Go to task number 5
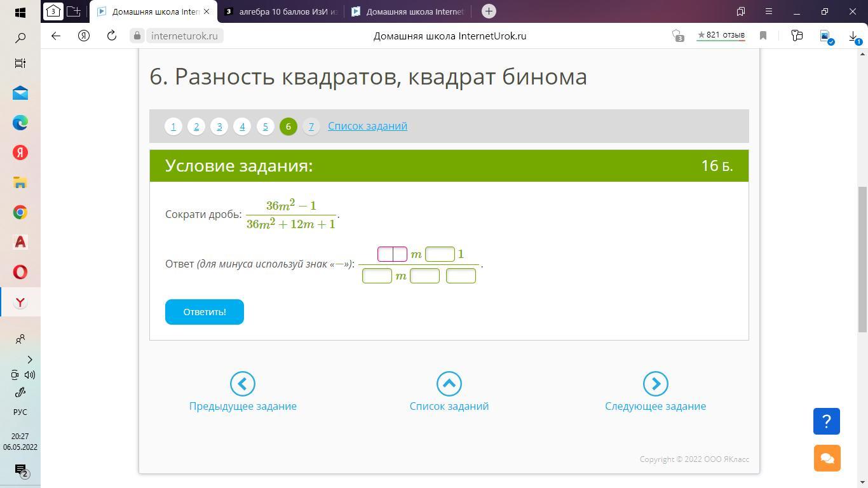868x488 pixels. [x=266, y=126]
